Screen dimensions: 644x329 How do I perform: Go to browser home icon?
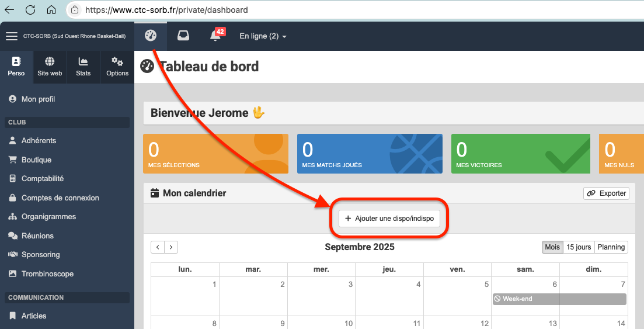(x=51, y=10)
